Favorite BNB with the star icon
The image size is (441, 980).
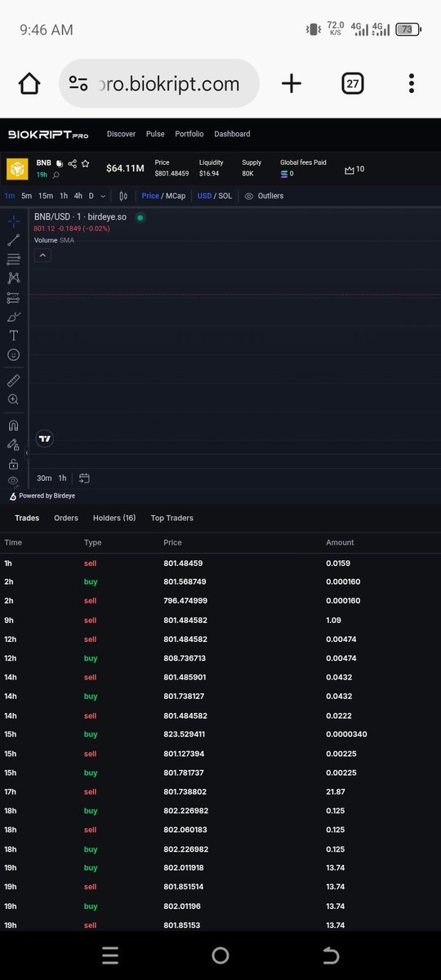pyautogui.click(x=85, y=163)
